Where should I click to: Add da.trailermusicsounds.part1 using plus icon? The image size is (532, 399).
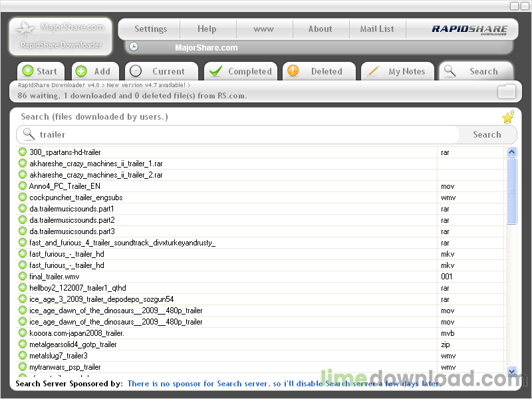(23, 208)
